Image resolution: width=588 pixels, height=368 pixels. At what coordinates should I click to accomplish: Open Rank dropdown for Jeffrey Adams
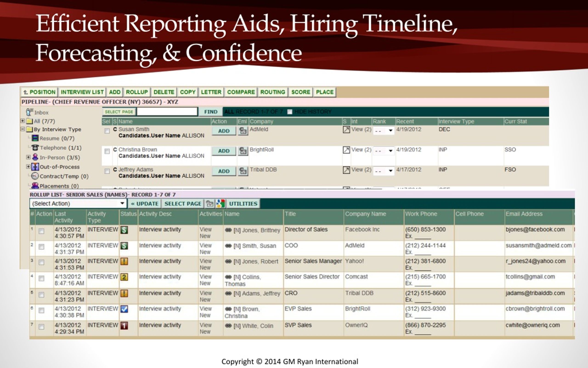point(383,171)
